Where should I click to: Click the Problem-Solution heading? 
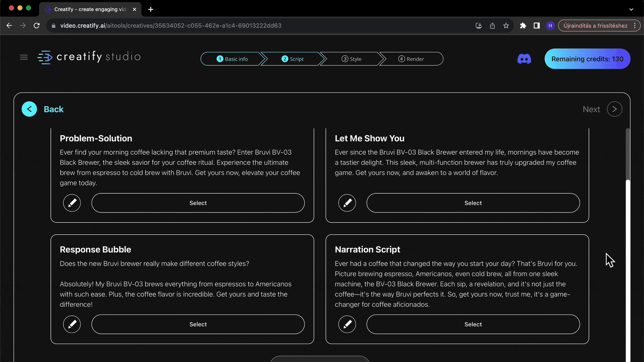[96, 138]
